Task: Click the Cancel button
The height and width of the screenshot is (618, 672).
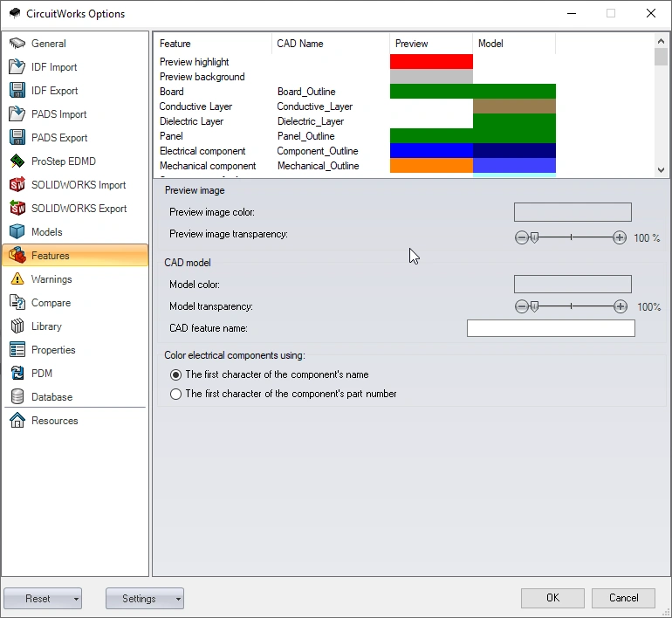Action: coord(623,598)
